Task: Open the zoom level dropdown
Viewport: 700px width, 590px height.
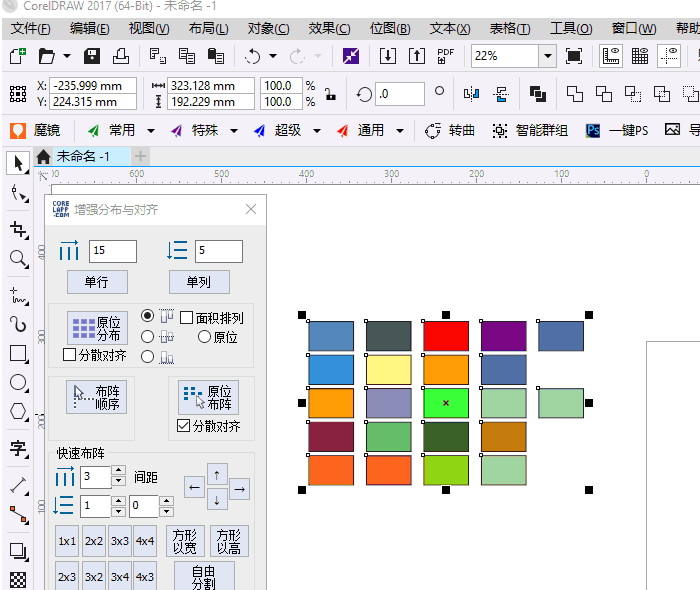Action: click(x=548, y=56)
